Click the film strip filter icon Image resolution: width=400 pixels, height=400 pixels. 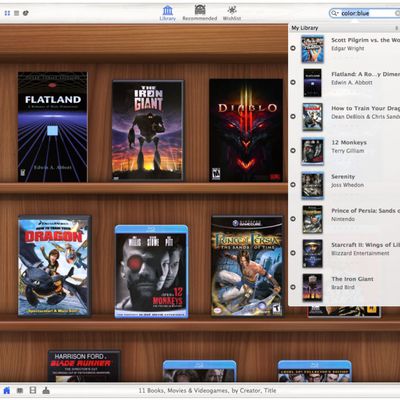point(33,390)
